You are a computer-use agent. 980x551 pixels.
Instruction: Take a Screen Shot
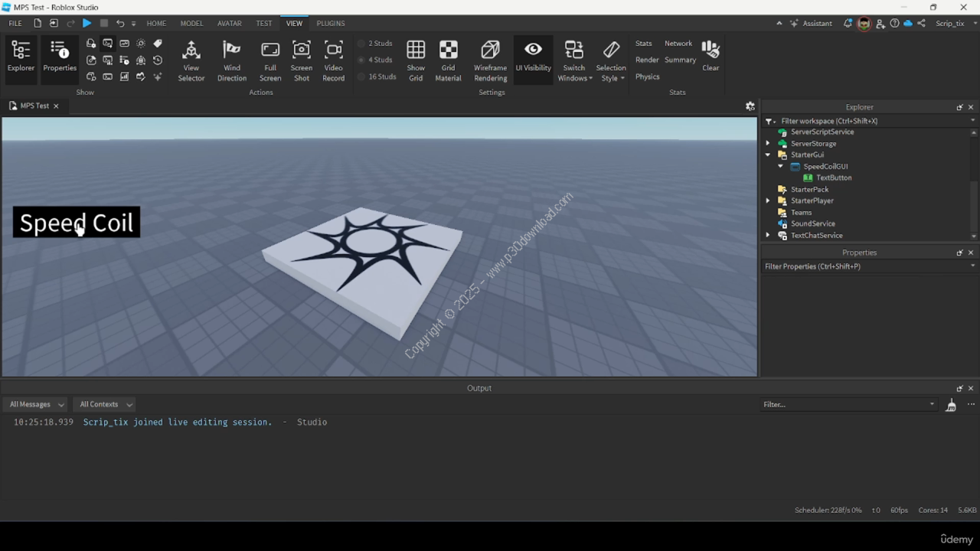tap(302, 60)
